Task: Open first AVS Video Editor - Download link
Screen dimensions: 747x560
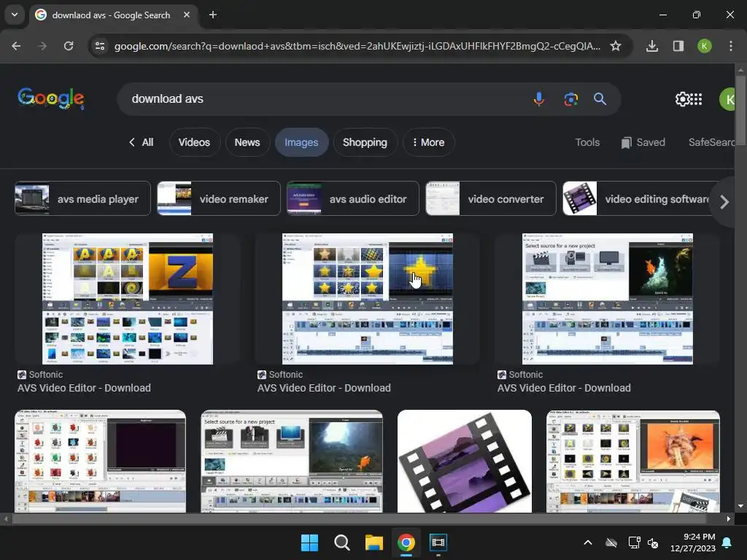Action: coord(85,388)
